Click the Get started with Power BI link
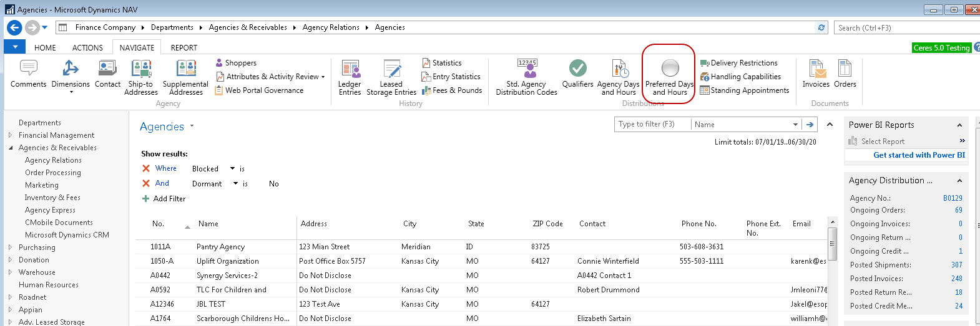The height and width of the screenshot is (326, 980). click(919, 155)
